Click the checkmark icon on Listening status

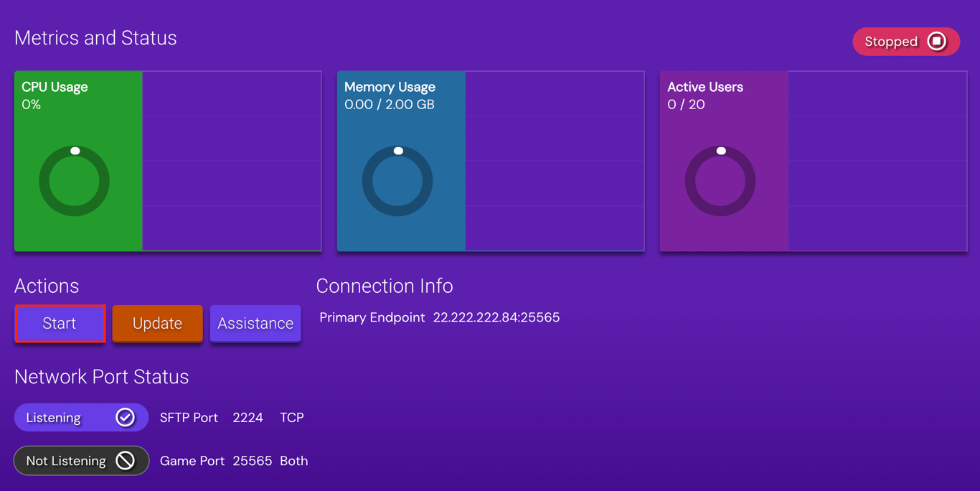[x=126, y=416]
